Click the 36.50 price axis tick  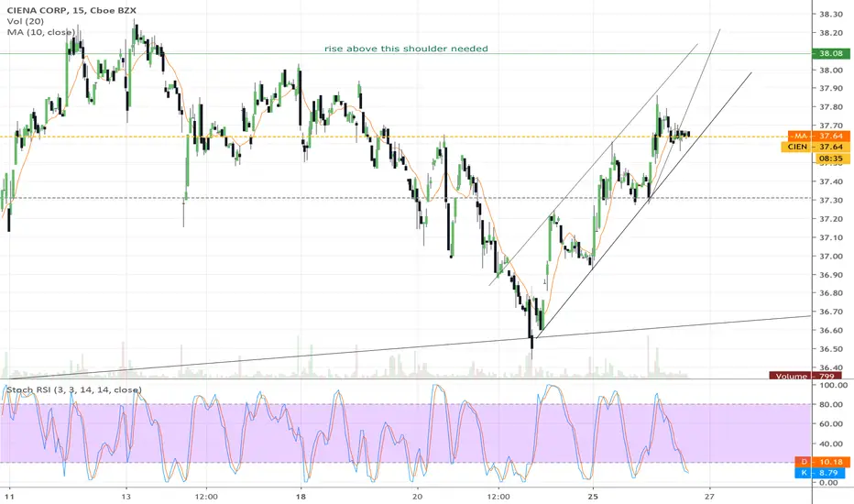coord(831,349)
